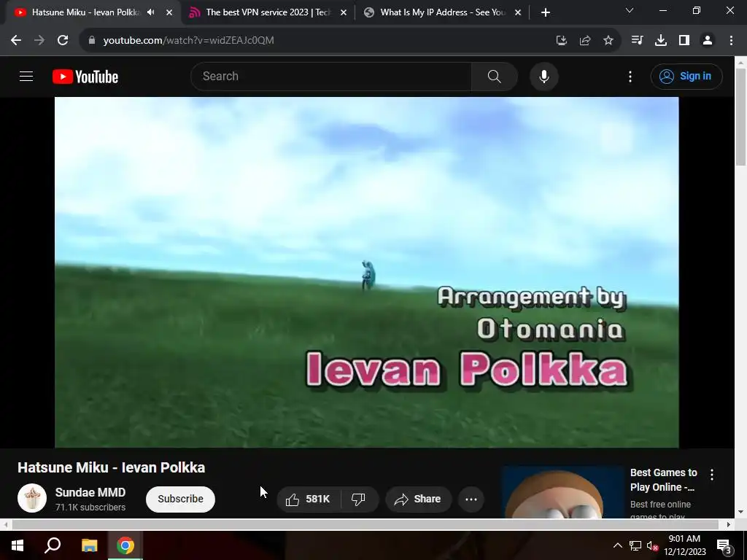Close the Hatsune Miku tab
The height and width of the screenshot is (560, 747).
pyautogui.click(x=169, y=12)
